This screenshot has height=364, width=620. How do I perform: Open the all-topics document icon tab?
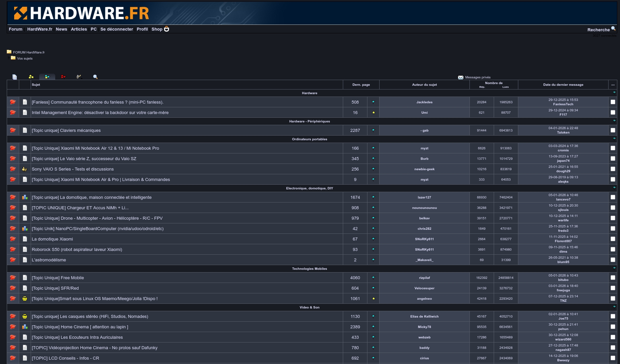14,77
